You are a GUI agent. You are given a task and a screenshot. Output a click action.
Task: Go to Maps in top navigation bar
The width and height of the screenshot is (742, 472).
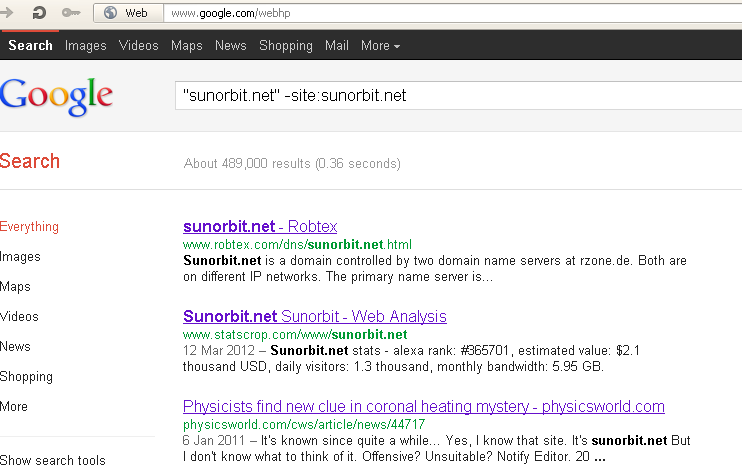coord(186,45)
